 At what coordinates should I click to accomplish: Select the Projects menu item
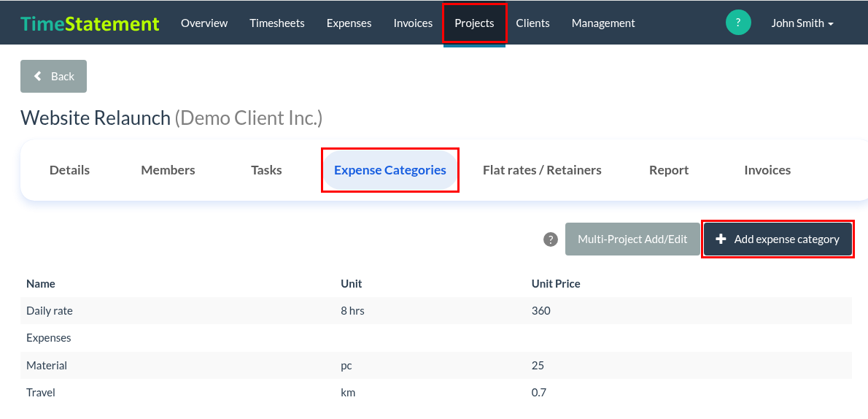pos(474,23)
